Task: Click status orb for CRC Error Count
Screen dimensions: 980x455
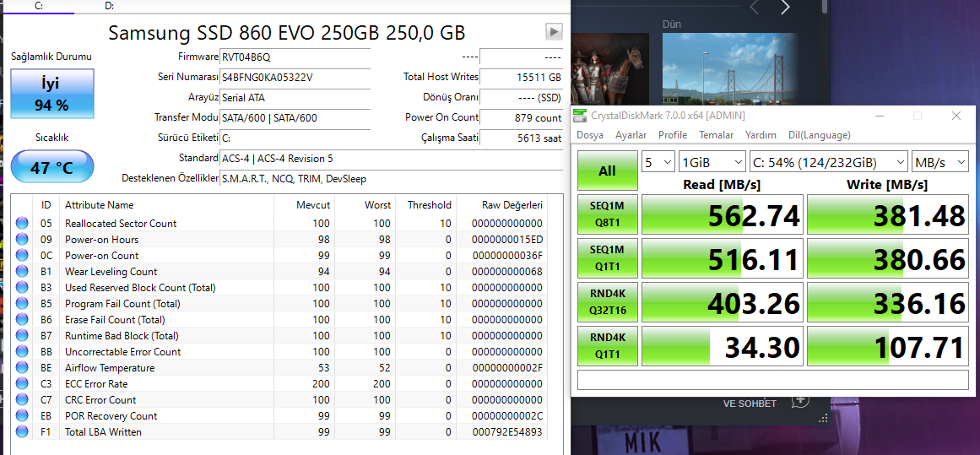Action: 23,400
